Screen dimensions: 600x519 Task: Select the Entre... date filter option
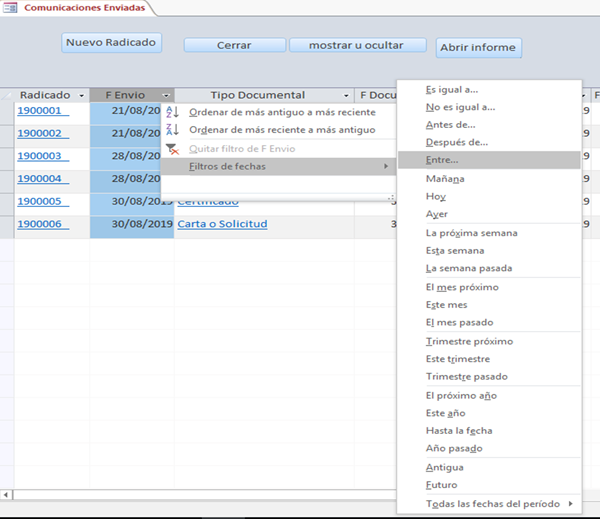(442, 160)
